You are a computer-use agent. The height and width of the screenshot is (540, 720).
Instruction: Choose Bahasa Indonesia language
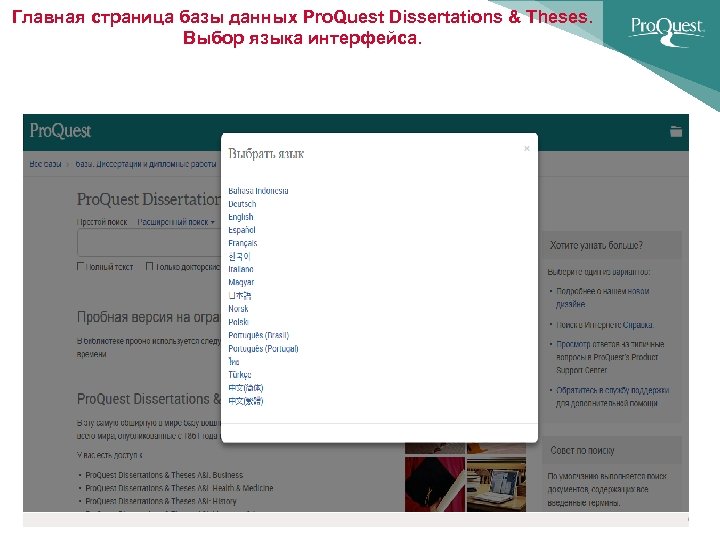pos(258,191)
